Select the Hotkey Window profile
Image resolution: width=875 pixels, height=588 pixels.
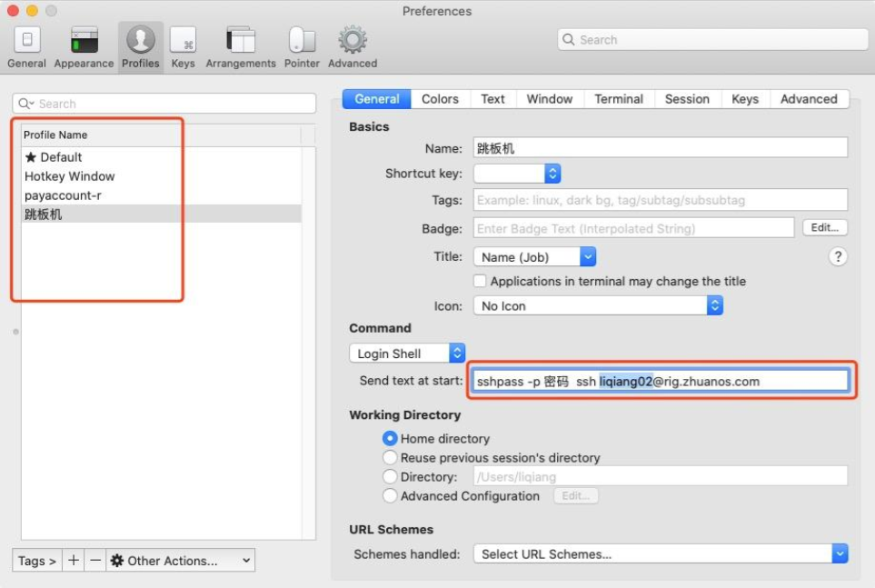pos(161,176)
